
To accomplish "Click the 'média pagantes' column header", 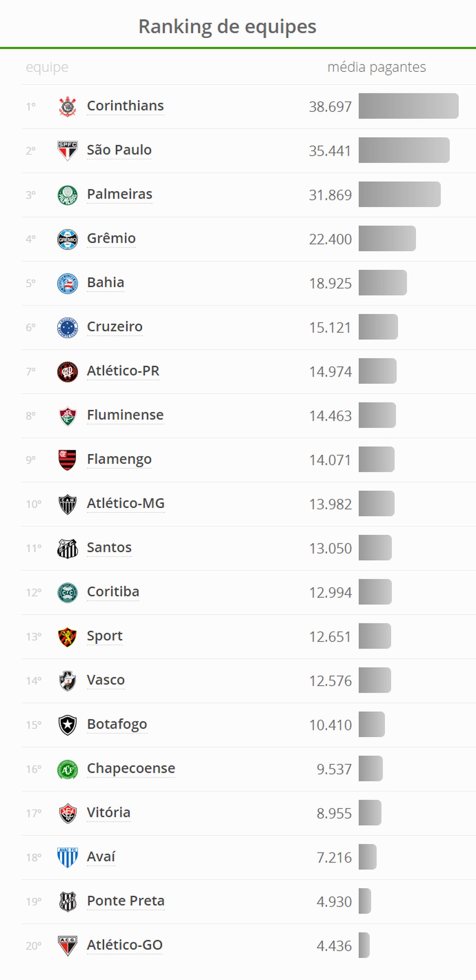I will 377,67.
